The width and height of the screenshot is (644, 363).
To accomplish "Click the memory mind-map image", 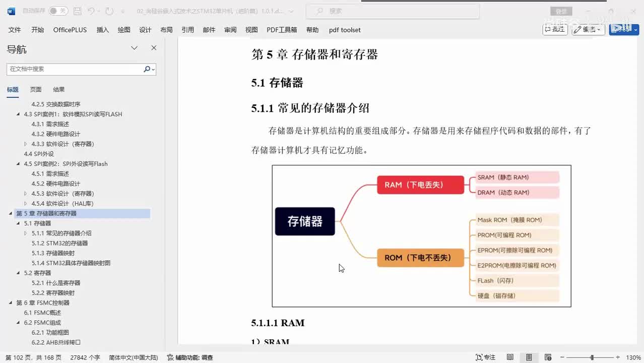I will [x=421, y=236].
